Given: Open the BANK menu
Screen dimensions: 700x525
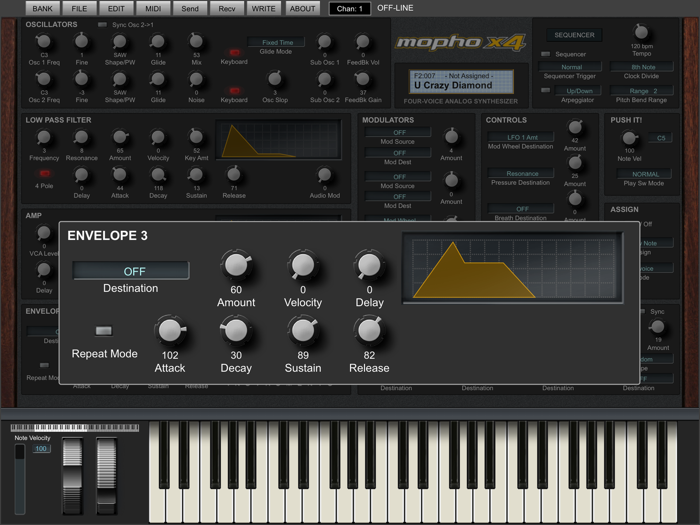Looking at the screenshot, I should (42, 8).
